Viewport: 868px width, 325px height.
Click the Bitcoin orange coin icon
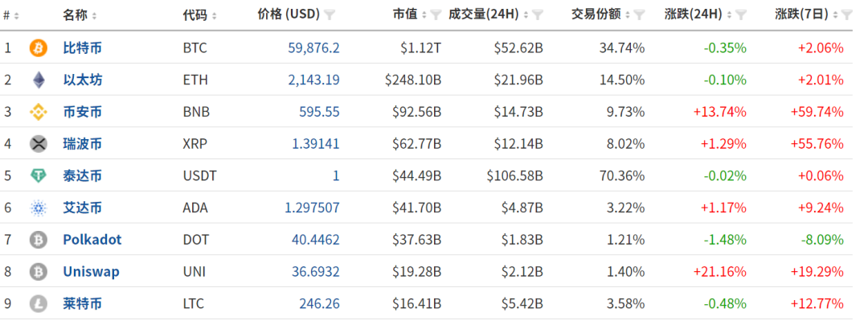38,48
